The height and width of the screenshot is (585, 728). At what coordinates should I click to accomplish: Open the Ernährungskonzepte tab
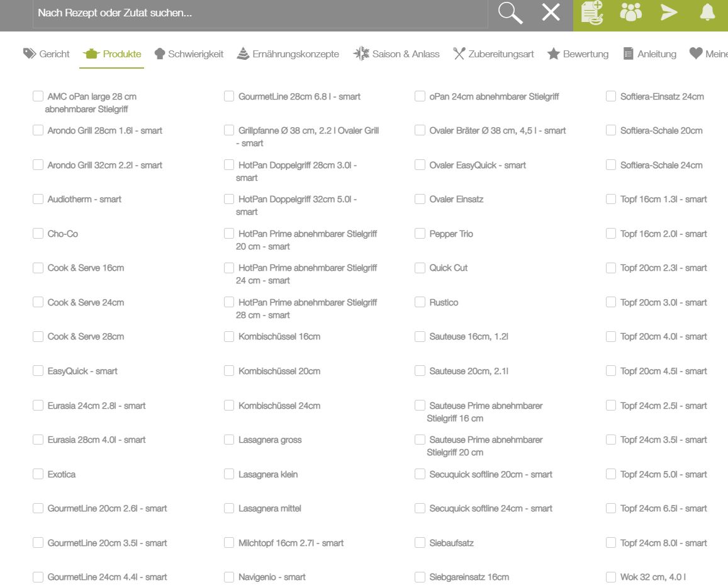click(x=288, y=54)
